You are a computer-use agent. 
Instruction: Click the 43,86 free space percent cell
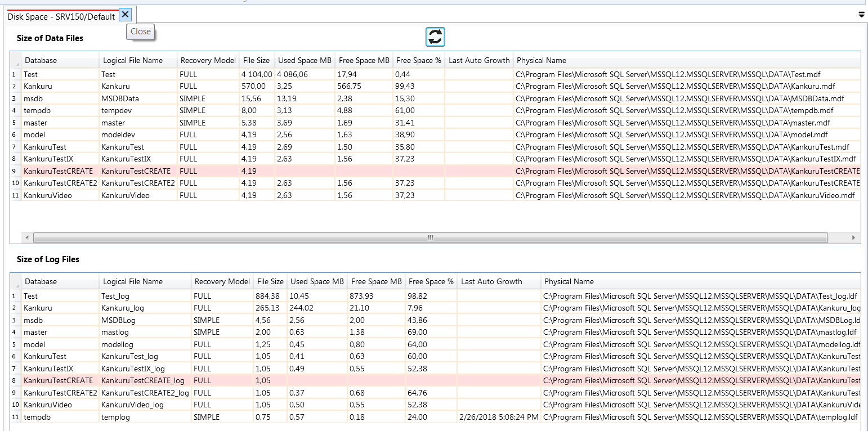coord(431,320)
